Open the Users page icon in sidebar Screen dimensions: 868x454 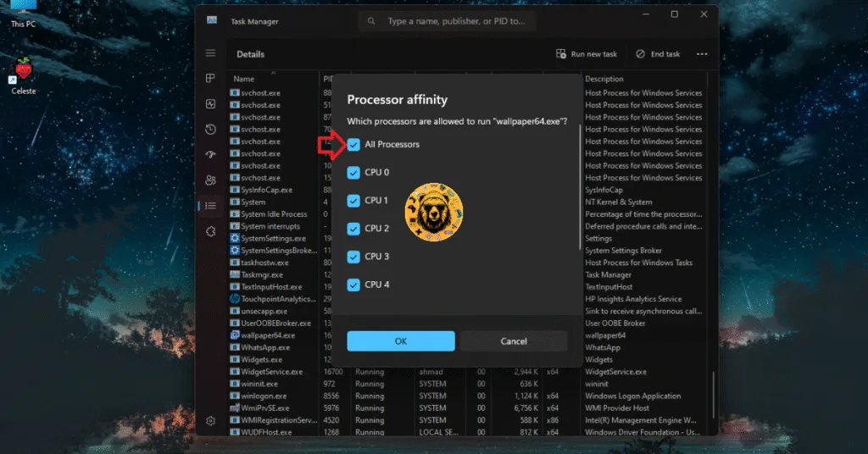(210, 180)
